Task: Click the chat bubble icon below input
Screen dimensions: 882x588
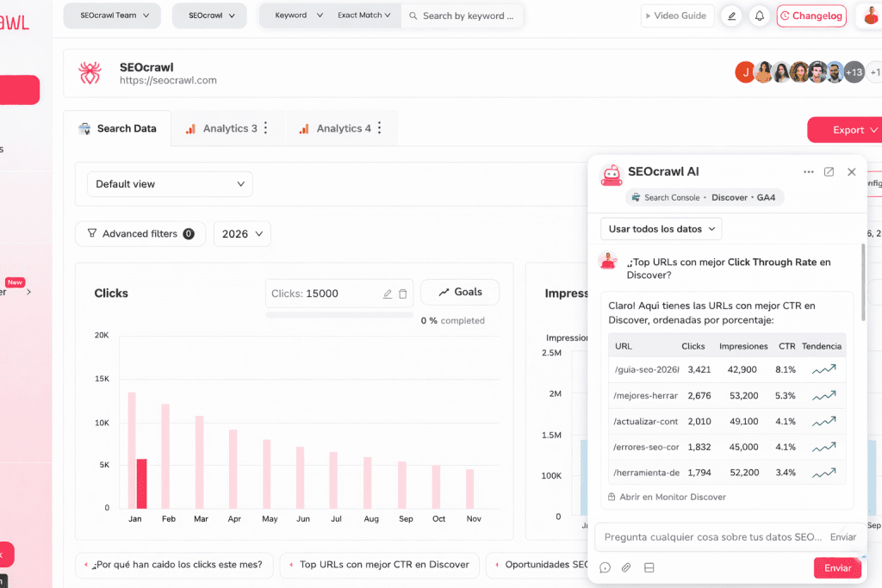Action: click(x=606, y=567)
